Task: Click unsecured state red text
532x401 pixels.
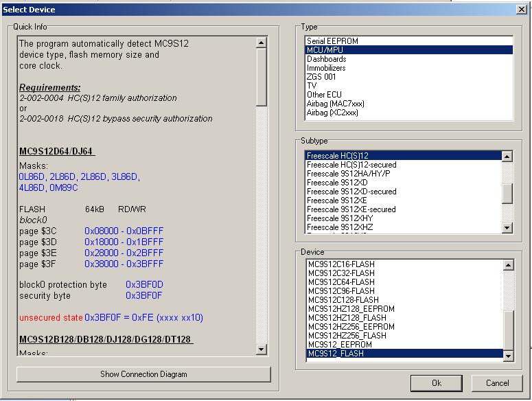Action: [51, 317]
